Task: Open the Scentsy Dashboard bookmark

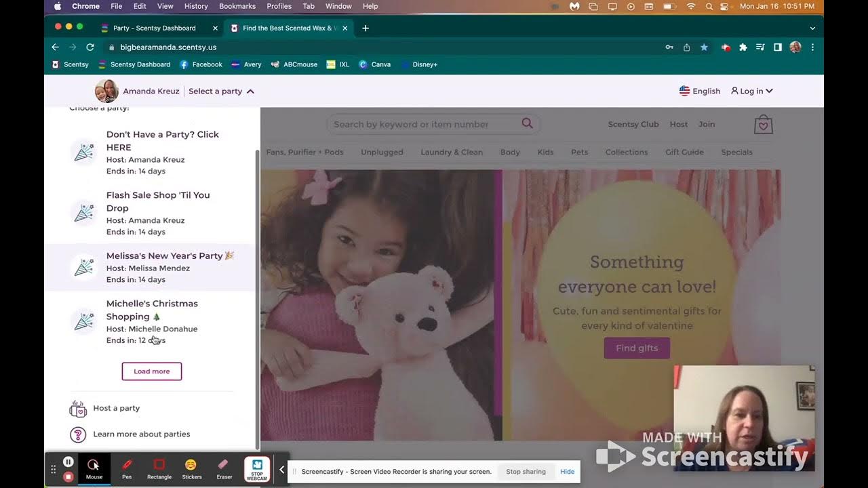Action: (134, 64)
